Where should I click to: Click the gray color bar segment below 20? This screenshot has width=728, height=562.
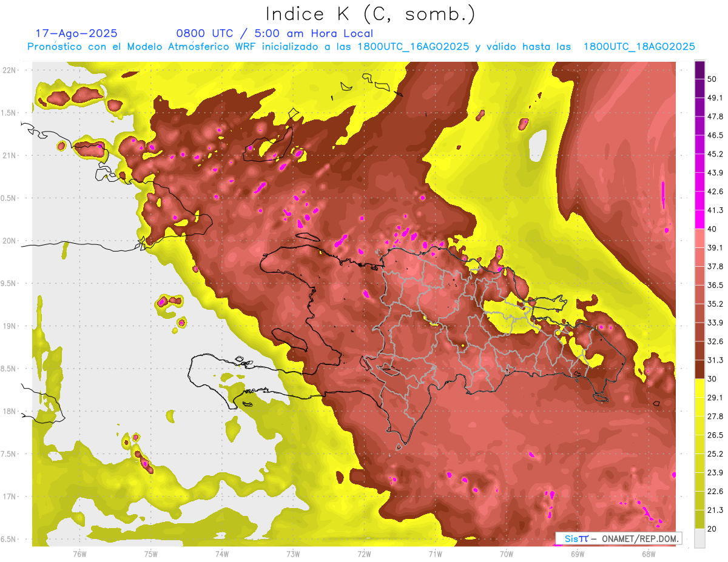click(699, 538)
